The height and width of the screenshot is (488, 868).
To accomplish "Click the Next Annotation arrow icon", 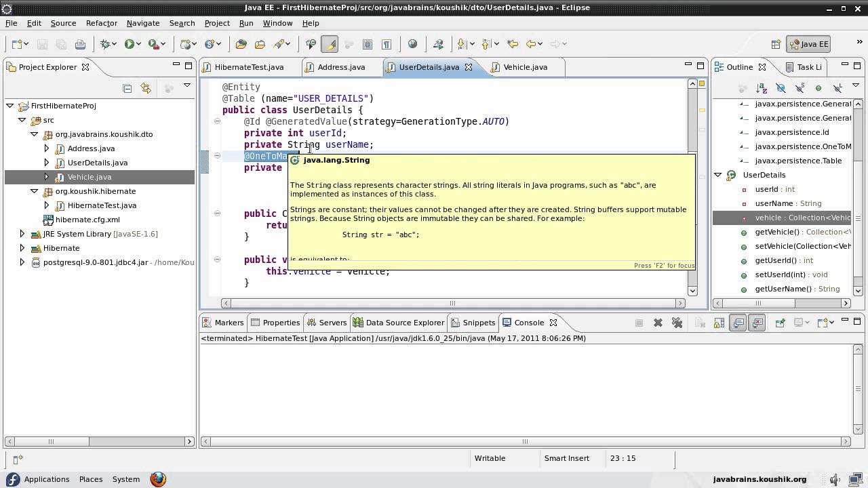I will [462, 44].
